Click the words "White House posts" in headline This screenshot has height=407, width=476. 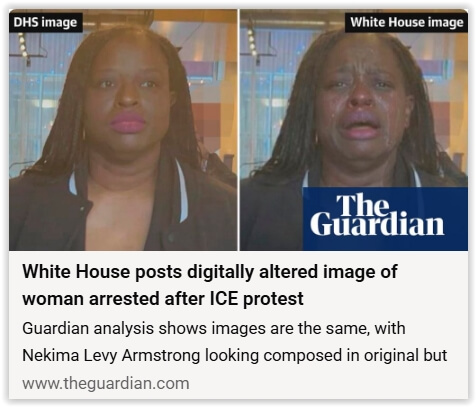[x=102, y=272]
